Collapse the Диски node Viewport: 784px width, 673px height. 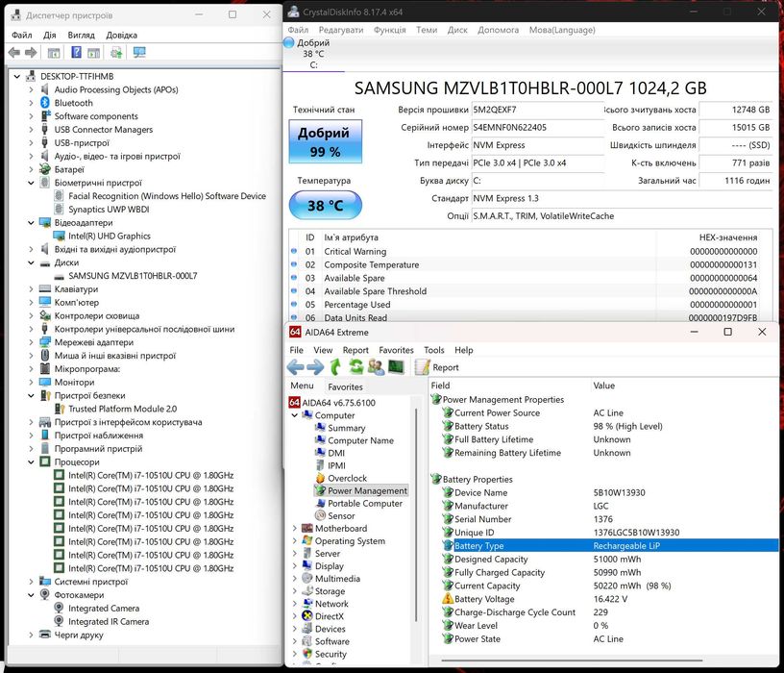coord(31,262)
